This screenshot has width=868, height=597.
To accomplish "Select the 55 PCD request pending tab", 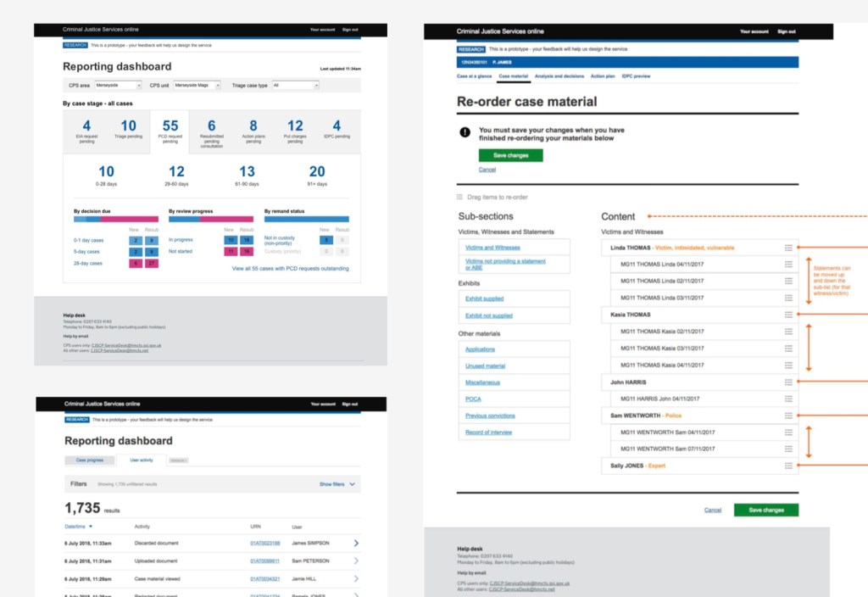I will click(x=170, y=131).
